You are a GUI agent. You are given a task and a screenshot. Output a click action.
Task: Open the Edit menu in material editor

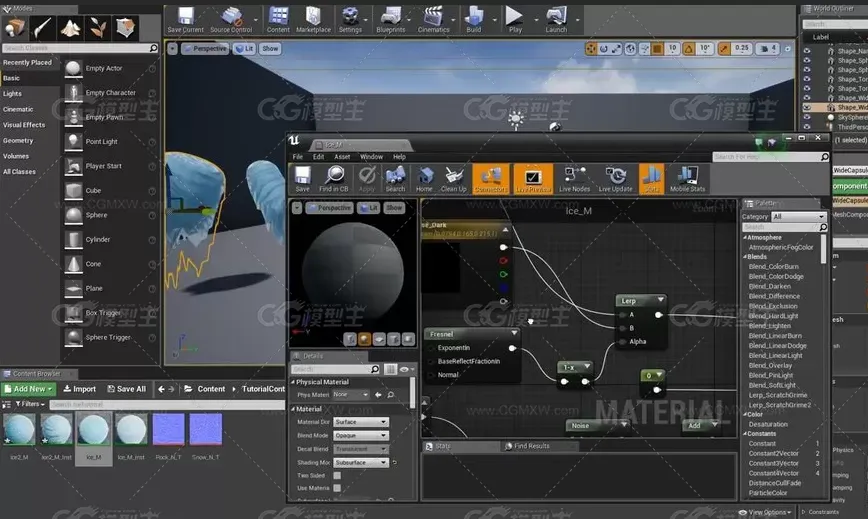[x=318, y=157]
